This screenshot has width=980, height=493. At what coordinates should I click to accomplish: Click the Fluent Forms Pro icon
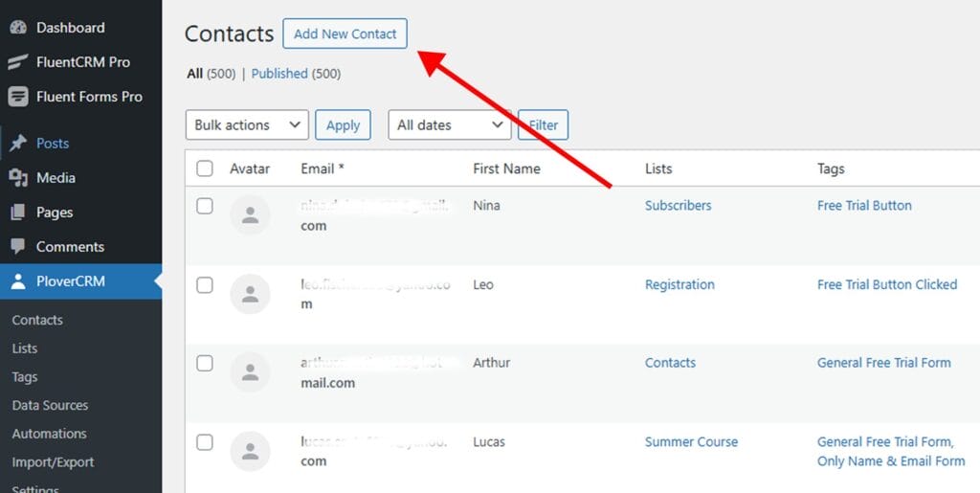coord(18,97)
